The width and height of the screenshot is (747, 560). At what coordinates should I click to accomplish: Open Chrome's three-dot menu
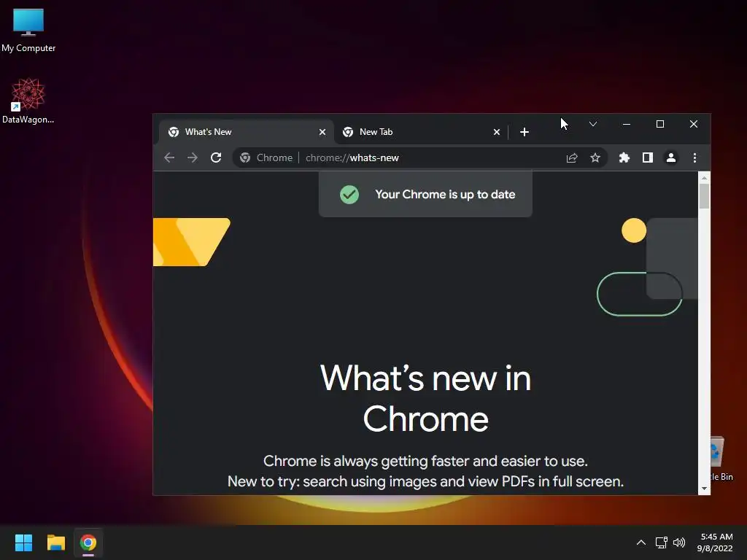tap(694, 157)
